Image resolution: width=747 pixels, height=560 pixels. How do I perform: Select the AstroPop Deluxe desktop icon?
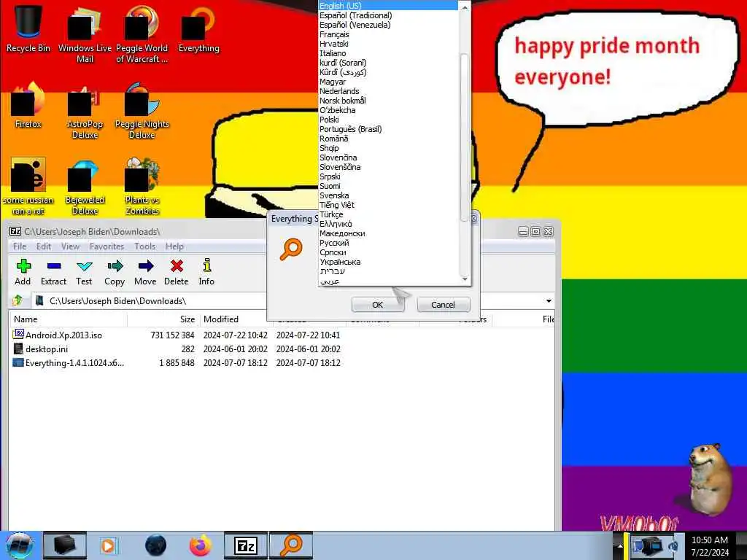click(85, 111)
